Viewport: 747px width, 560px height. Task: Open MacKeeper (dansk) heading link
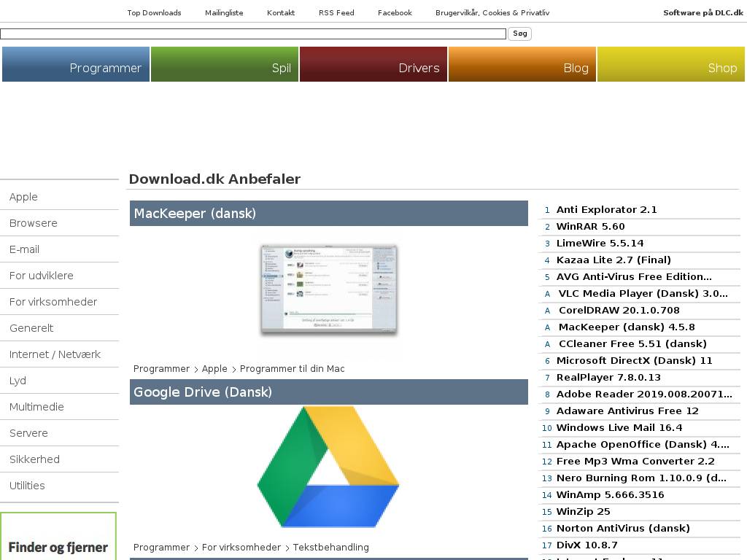tap(195, 214)
